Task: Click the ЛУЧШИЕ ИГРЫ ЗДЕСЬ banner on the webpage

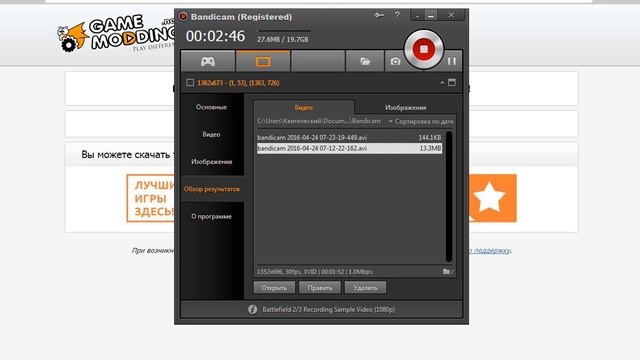Action: [150, 198]
